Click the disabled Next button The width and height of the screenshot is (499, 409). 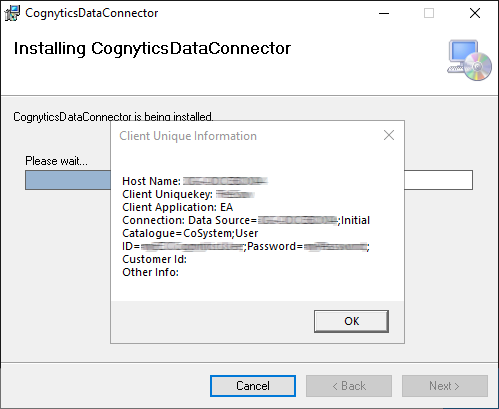click(445, 386)
